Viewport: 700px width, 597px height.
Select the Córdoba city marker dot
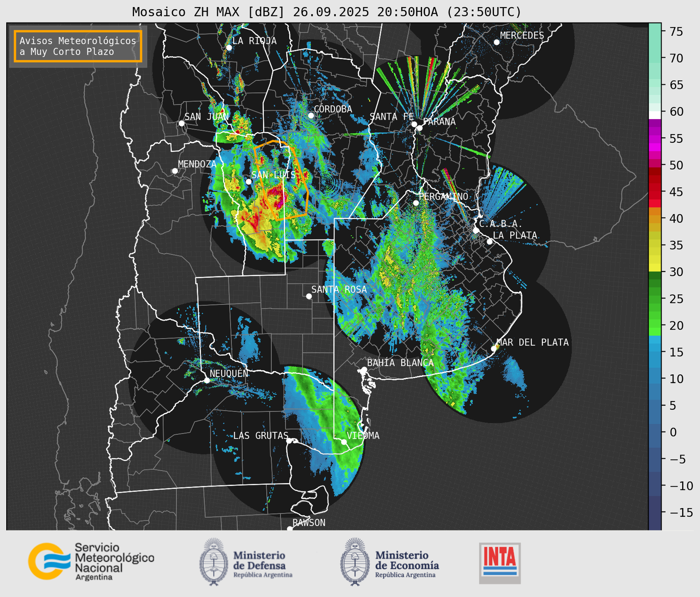(x=311, y=115)
